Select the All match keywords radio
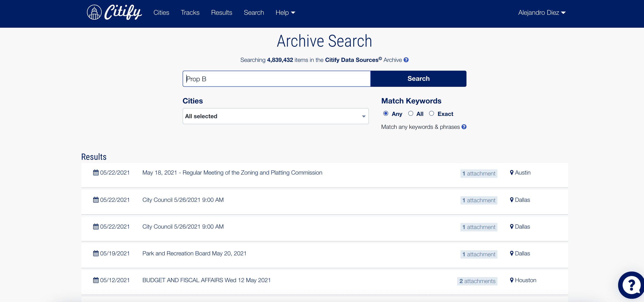This screenshot has width=644, height=302. coord(411,113)
